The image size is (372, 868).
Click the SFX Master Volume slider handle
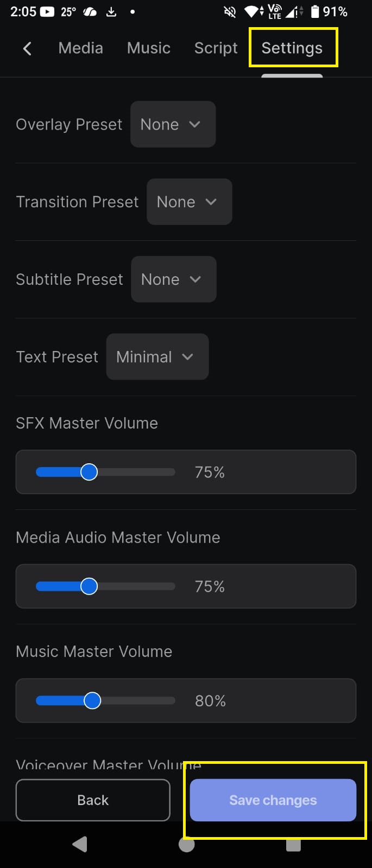click(x=89, y=472)
